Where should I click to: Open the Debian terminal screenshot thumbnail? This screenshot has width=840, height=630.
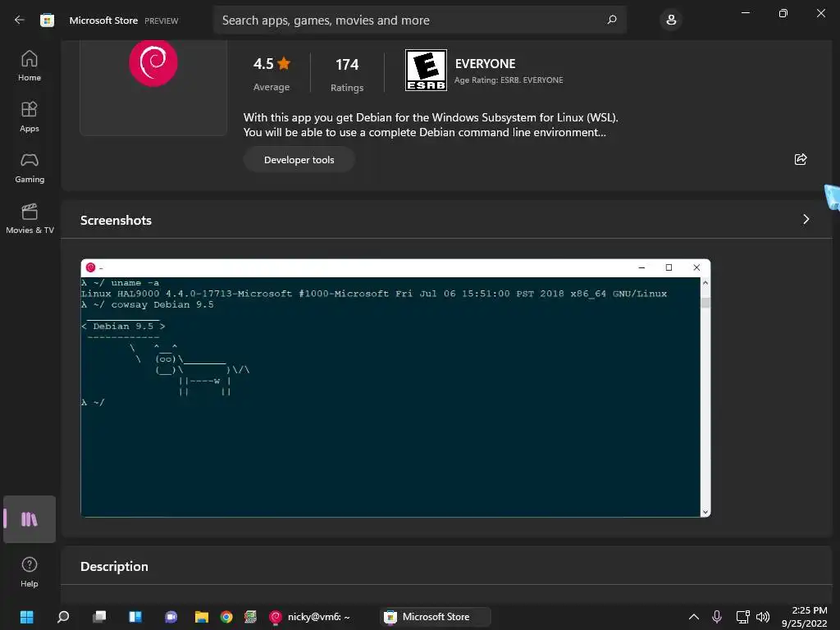[x=395, y=388]
